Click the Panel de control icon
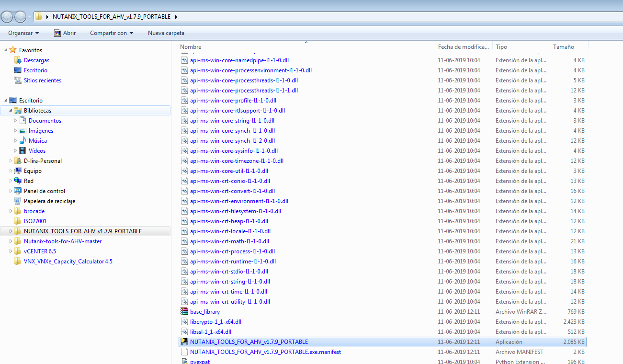This screenshot has height=364, width=623. click(18, 191)
